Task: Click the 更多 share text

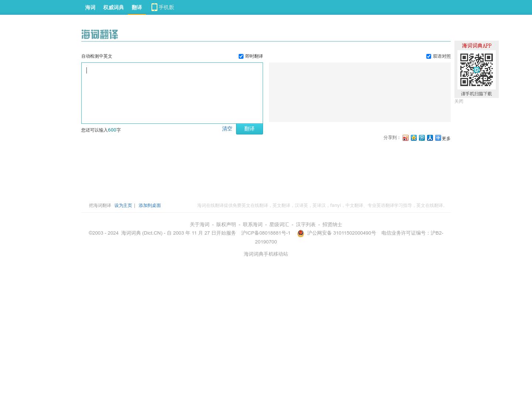Action: tap(446, 139)
